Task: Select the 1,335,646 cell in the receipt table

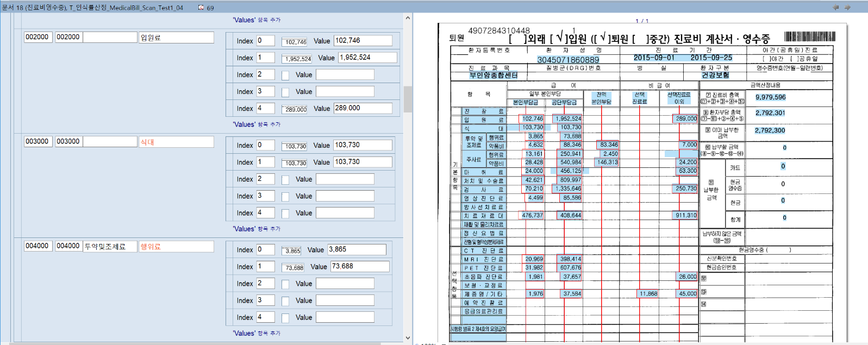Action: [x=568, y=189]
